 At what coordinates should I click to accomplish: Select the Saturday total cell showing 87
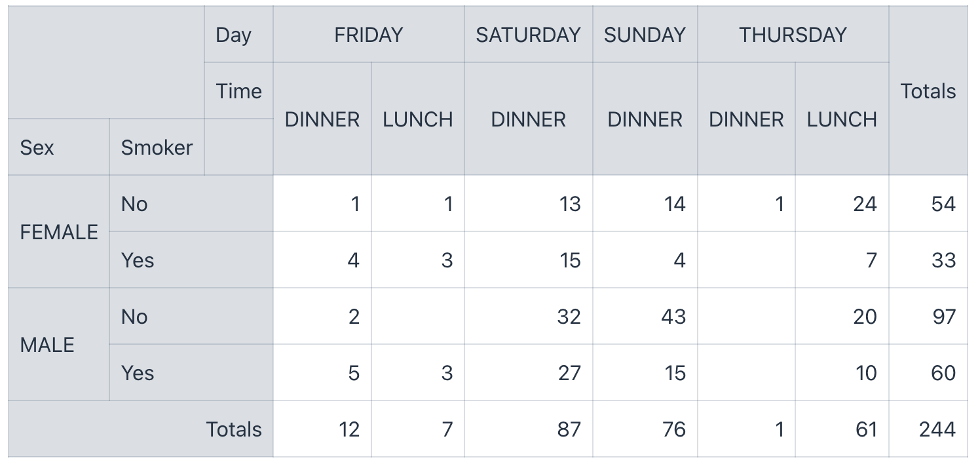[568, 429]
